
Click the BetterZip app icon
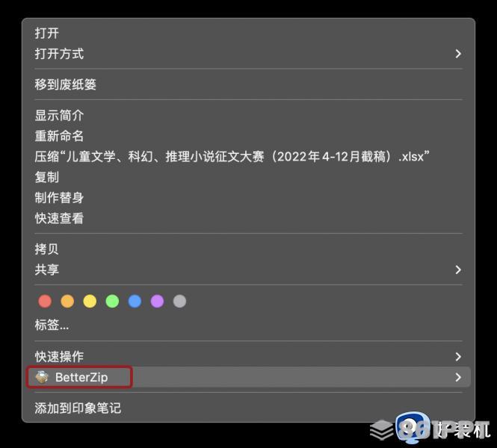tap(42, 377)
